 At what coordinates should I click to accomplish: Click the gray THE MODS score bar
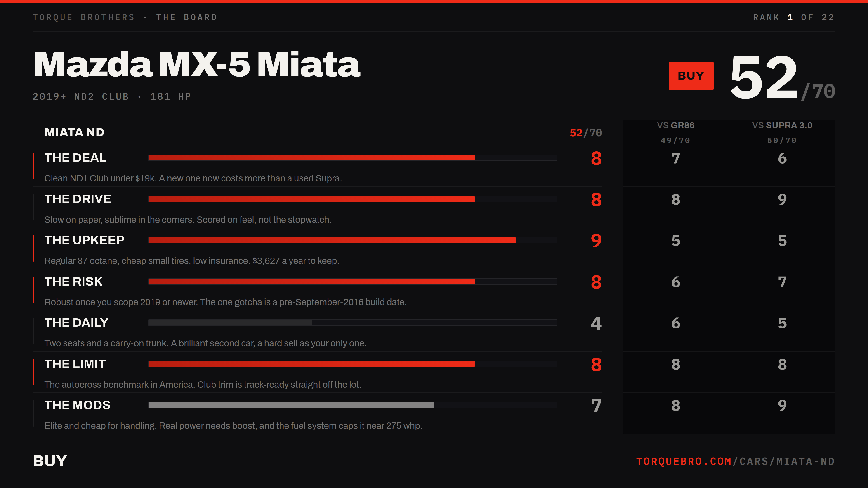pos(352,405)
